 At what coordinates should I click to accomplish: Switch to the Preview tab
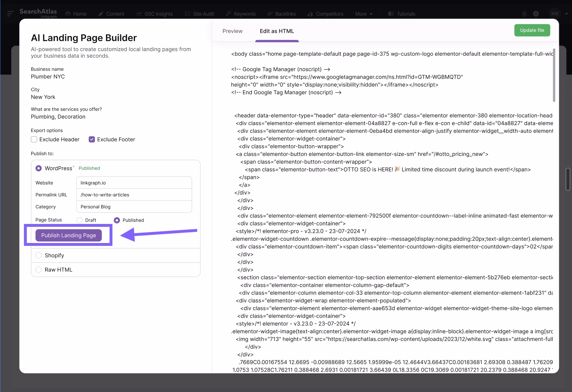232,31
